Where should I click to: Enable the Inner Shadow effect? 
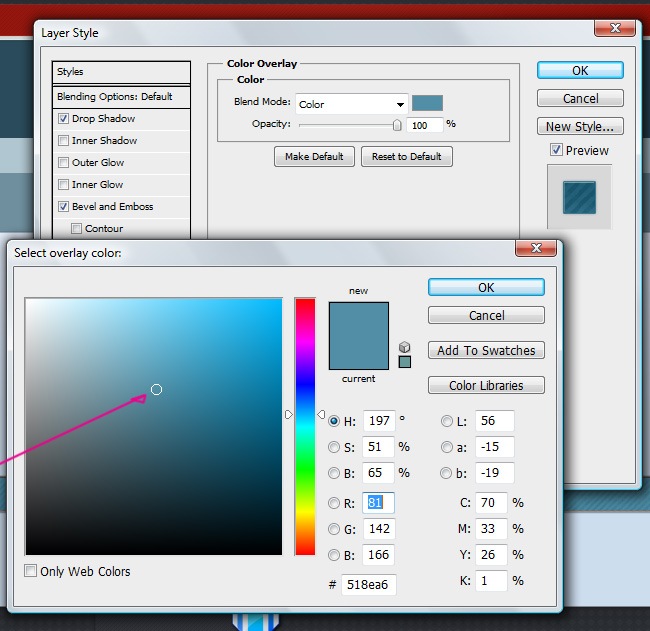tap(64, 141)
